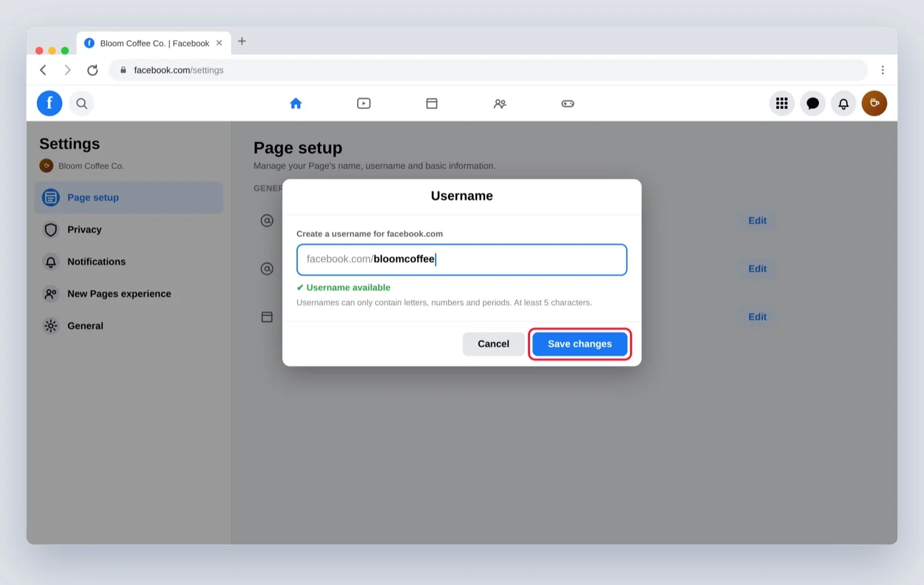This screenshot has height=585, width=924.
Task: Click the username input field
Action: [461, 259]
